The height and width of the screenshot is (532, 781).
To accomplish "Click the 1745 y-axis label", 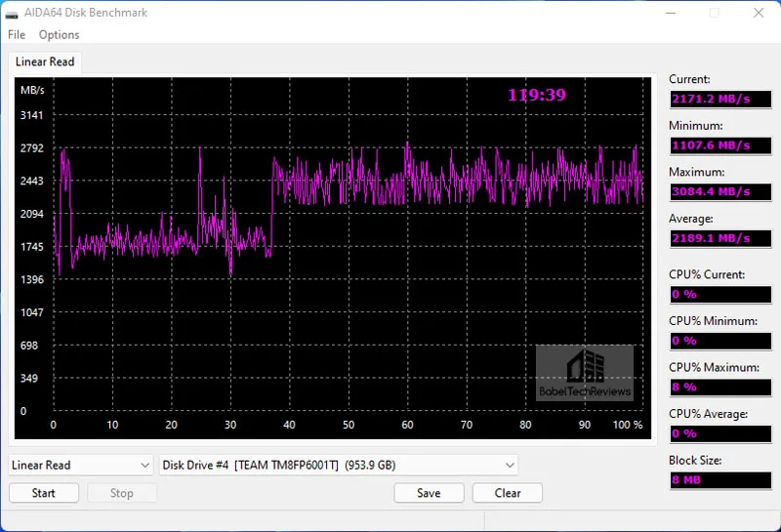I will (31, 247).
